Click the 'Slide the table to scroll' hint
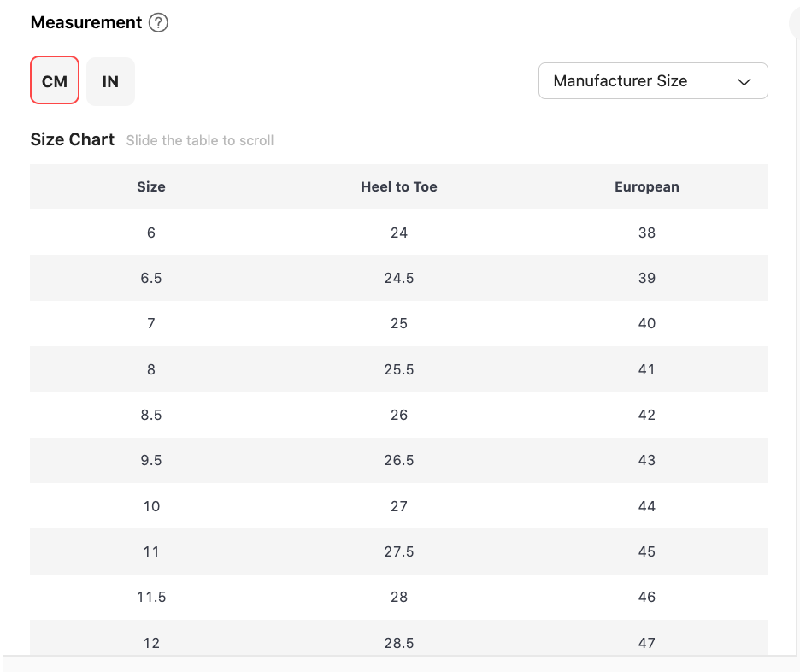 point(200,140)
